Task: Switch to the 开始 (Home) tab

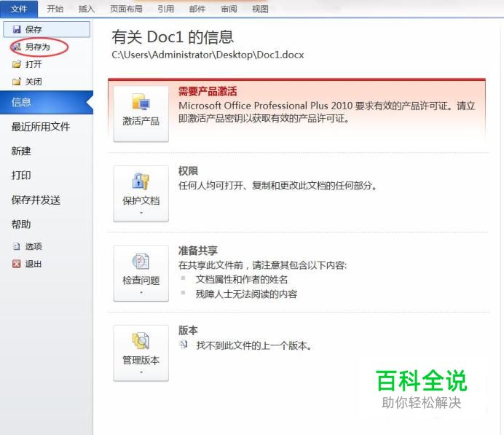Action: pyautogui.click(x=55, y=9)
